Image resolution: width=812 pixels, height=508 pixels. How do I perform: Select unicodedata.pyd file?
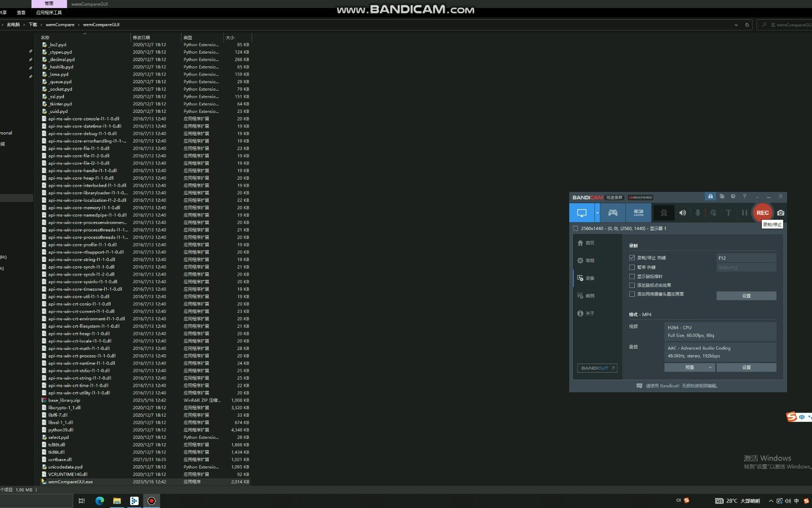pyautogui.click(x=146, y=467)
